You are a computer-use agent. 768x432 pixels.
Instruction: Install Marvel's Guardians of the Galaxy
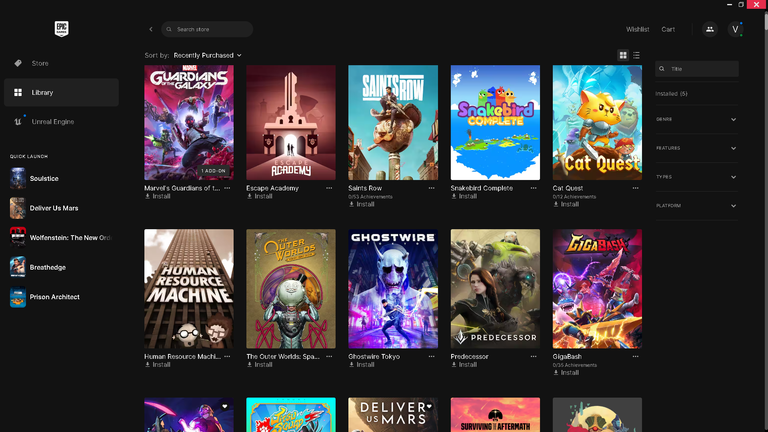(158, 196)
